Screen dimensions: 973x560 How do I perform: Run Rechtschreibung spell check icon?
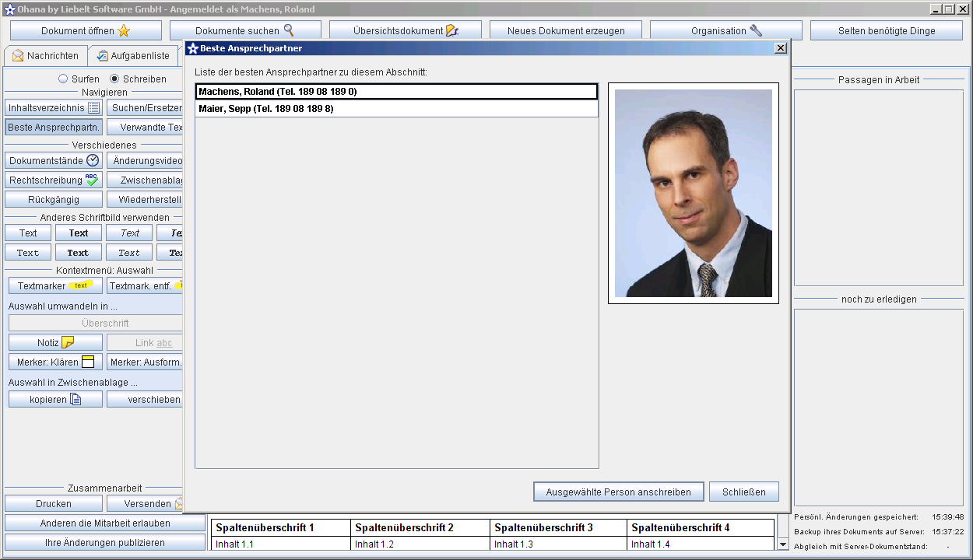point(92,180)
